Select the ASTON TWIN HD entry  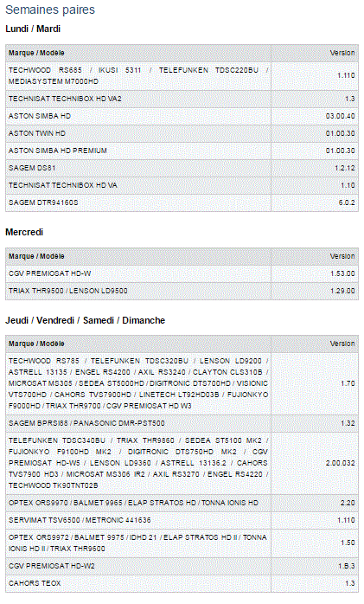[182, 133]
